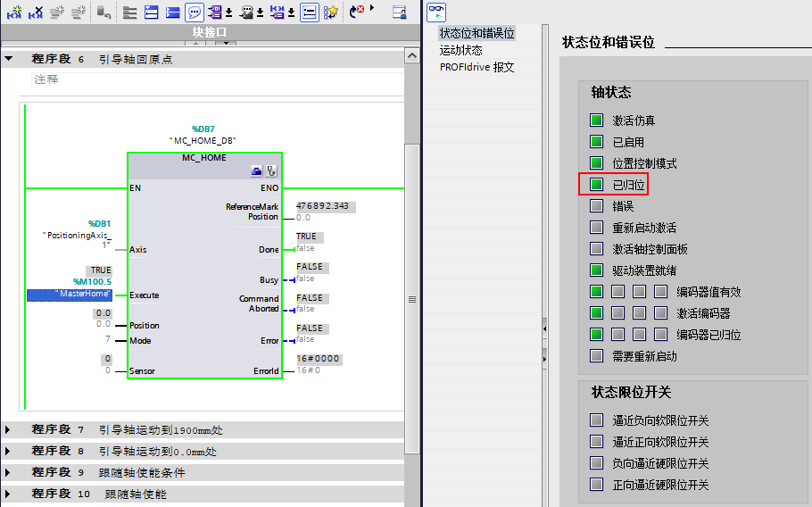This screenshot has height=507, width=812.
Task: Open dropdown next to Go to network icon
Action: pos(291,12)
